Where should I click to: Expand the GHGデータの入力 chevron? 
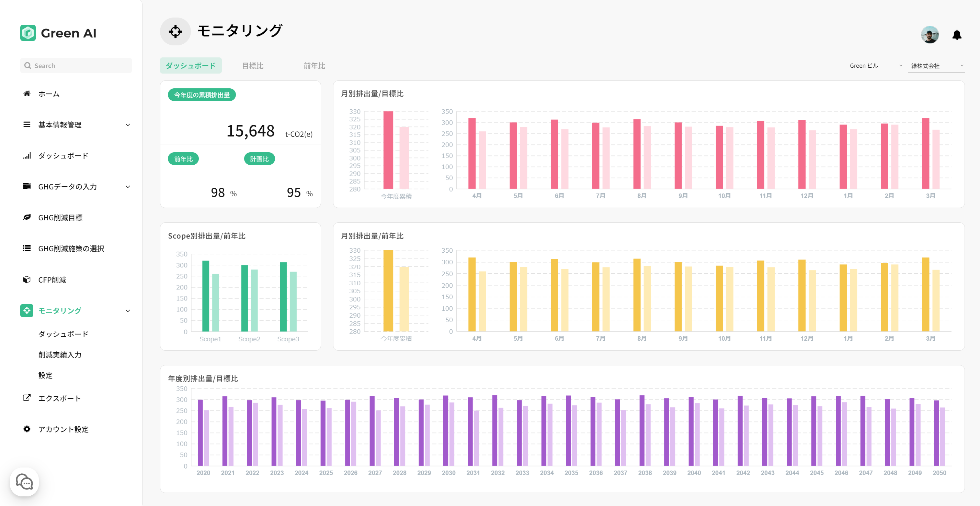[x=128, y=187]
